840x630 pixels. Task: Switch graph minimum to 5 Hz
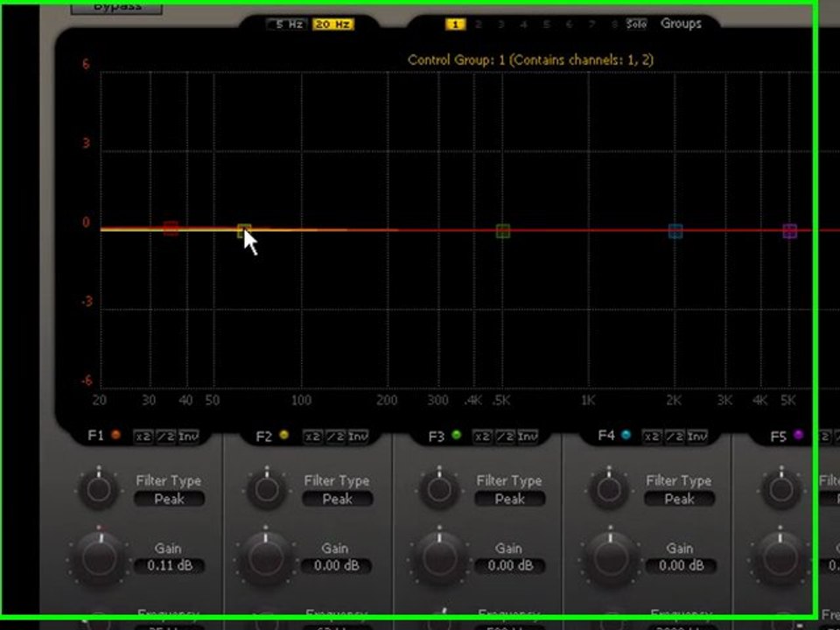pyautogui.click(x=288, y=24)
